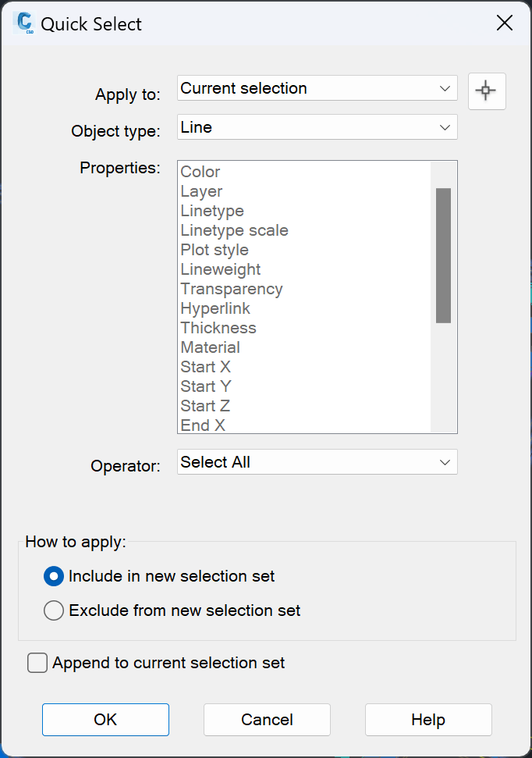Select Color in Properties list
The height and width of the screenshot is (758, 532).
[200, 172]
